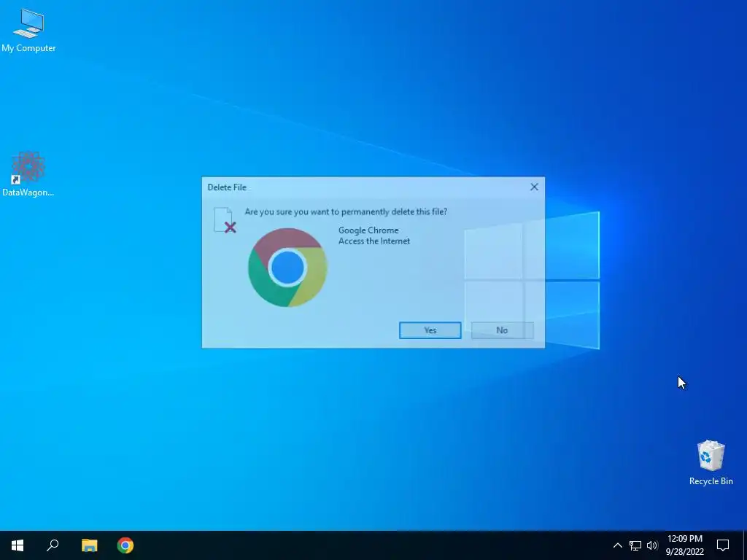Image resolution: width=747 pixels, height=560 pixels.
Task: Click the large Chrome icon in dialog
Action: coord(287,267)
